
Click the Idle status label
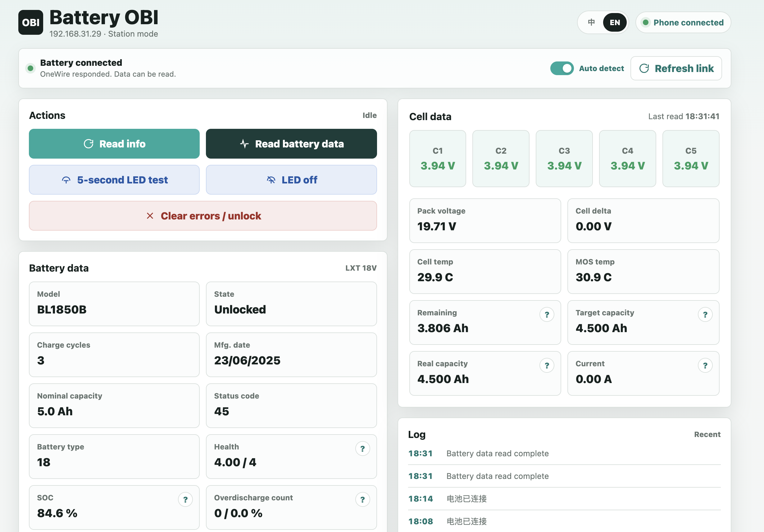(369, 115)
